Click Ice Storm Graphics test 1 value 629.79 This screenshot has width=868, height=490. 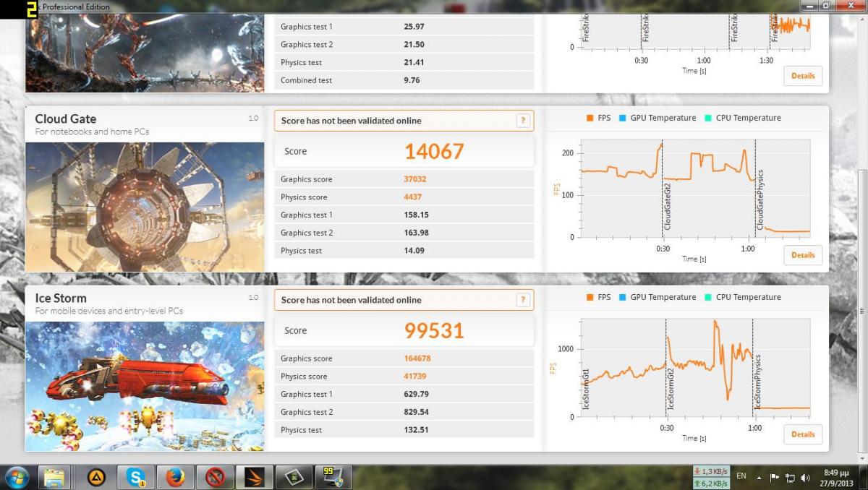(416, 394)
